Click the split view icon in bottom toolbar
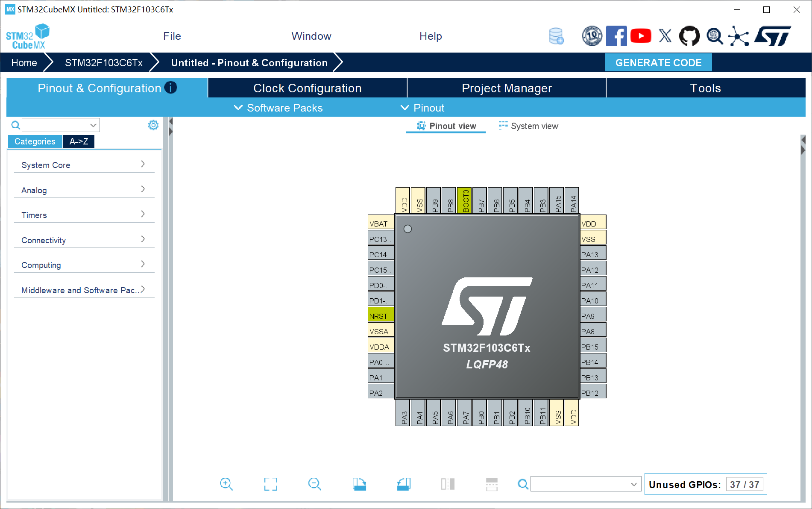This screenshot has height=509, width=812. 448,484
